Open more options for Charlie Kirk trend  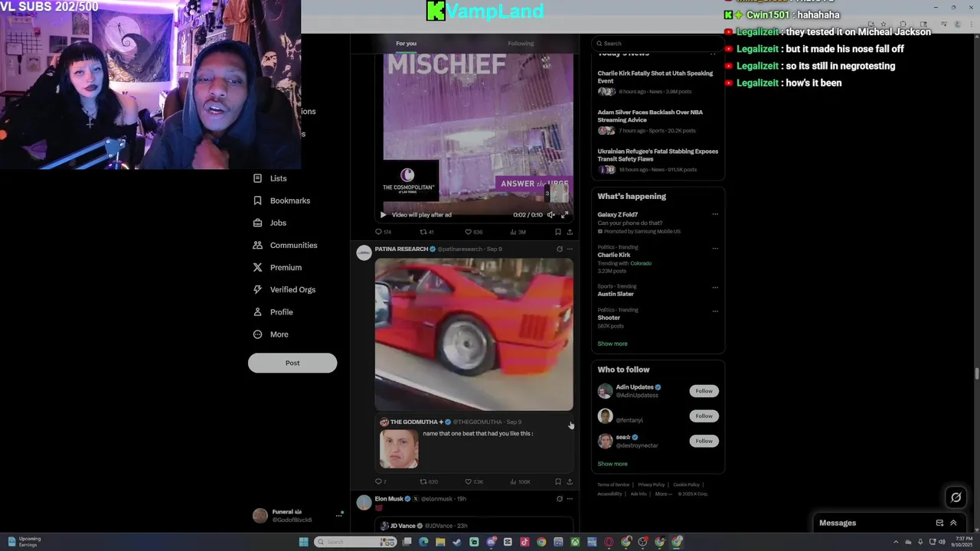(x=715, y=248)
